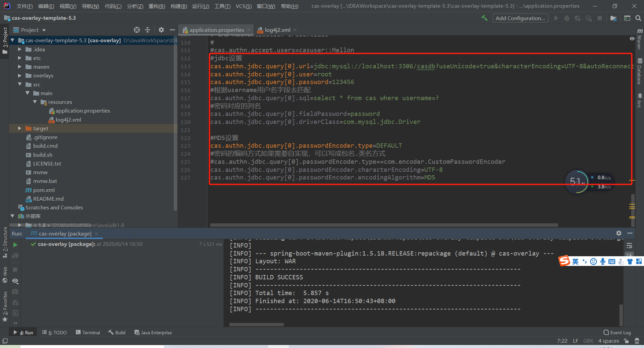
Task: Click the locate/scroll-from-source target icon
Action: (137, 30)
